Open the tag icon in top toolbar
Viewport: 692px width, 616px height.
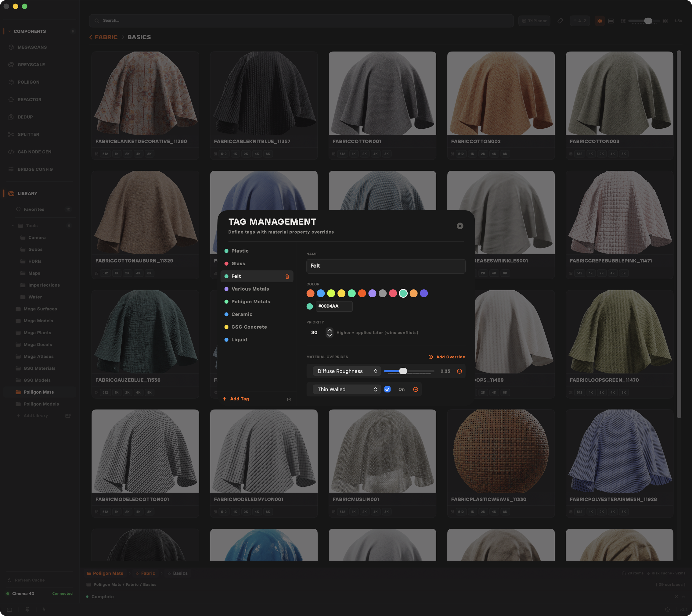click(560, 21)
